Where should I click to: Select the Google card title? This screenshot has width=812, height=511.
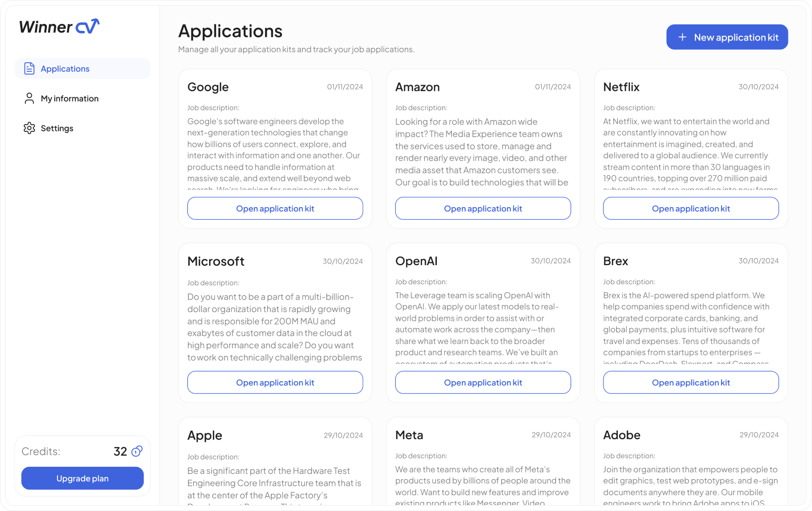tap(208, 87)
